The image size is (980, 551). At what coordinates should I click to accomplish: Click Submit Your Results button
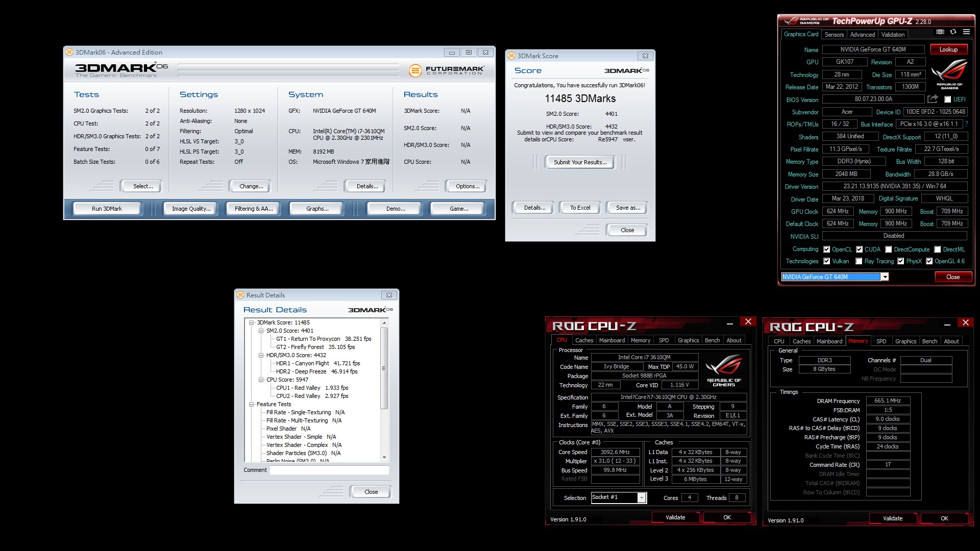(x=580, y=162)
